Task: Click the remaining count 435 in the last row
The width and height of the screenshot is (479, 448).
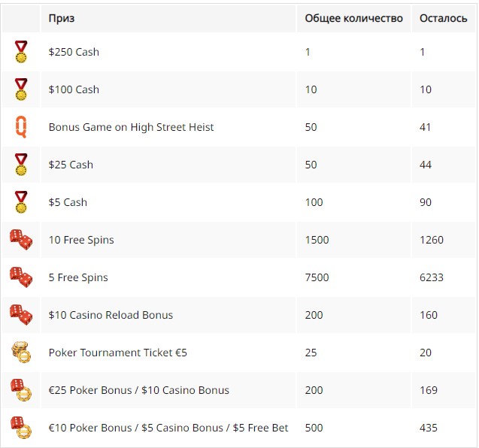Action: coord(429,428)
